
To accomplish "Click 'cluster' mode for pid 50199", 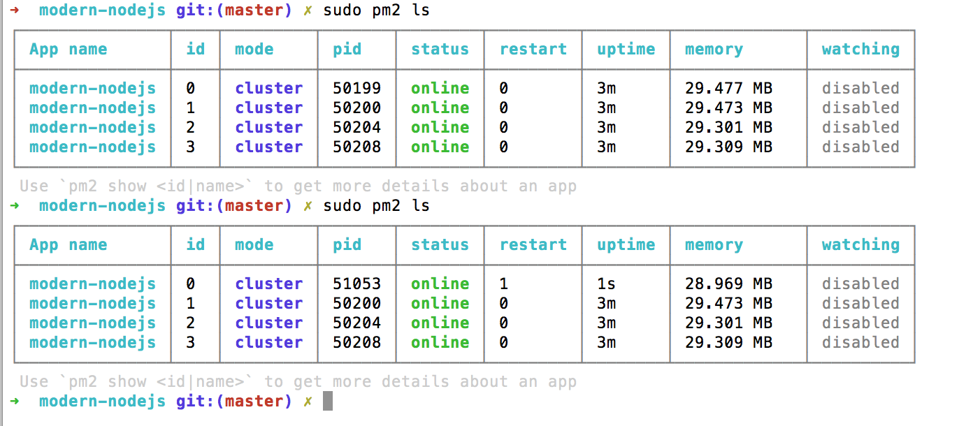I will tap(268, 88).
